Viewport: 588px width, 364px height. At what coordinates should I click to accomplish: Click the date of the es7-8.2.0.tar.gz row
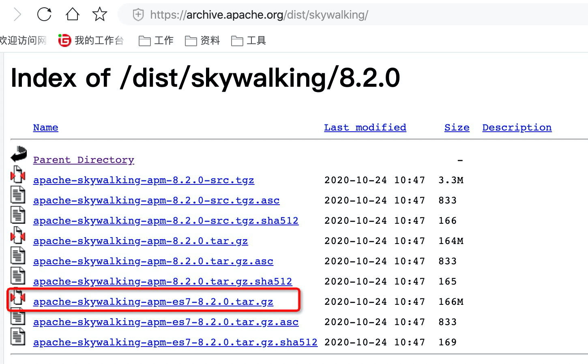point(375,302)
